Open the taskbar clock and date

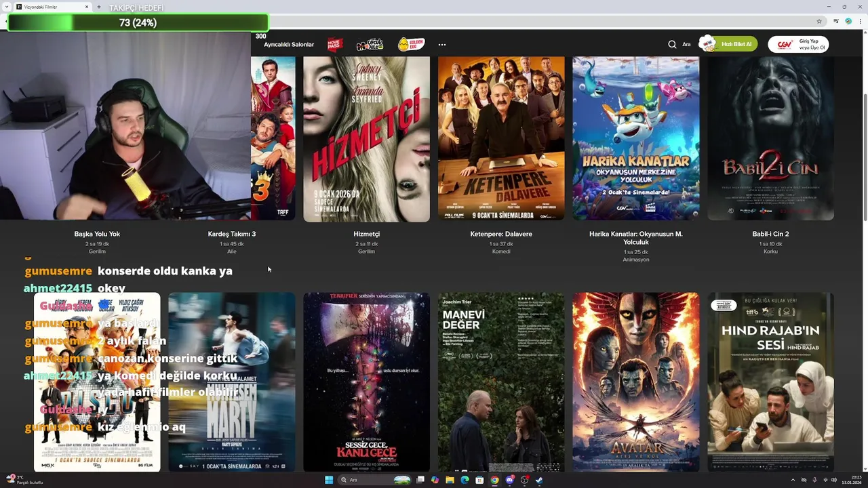pyautogui.click(x=852, y=480)
